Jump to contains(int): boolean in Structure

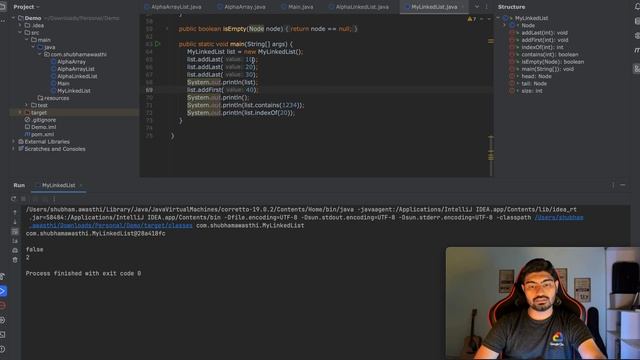[x=549, y=55]
